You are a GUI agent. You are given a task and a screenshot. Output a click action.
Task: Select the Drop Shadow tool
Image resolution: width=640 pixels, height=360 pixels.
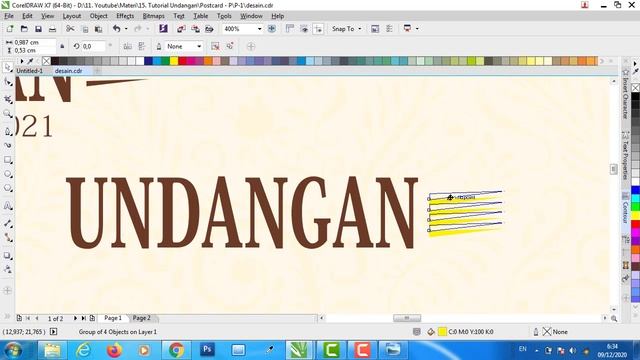pos(7,256)
